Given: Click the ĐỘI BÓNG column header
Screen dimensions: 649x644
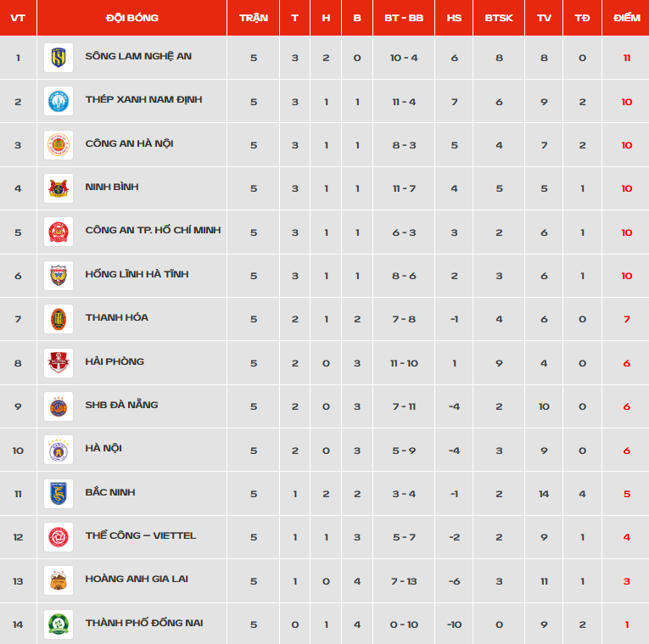Looking at the screenshot, I should pyautogui.click(x=132, y=18).
